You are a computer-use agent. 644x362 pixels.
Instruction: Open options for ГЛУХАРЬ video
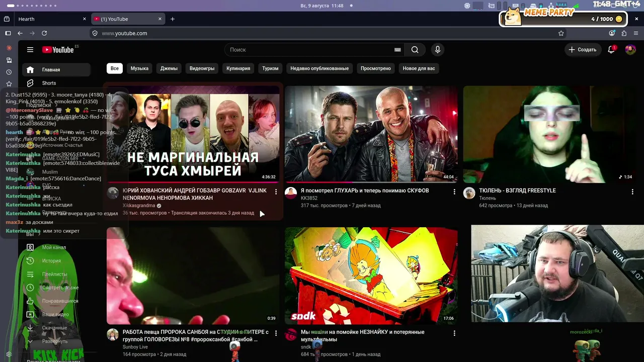(x=454, y=192)
